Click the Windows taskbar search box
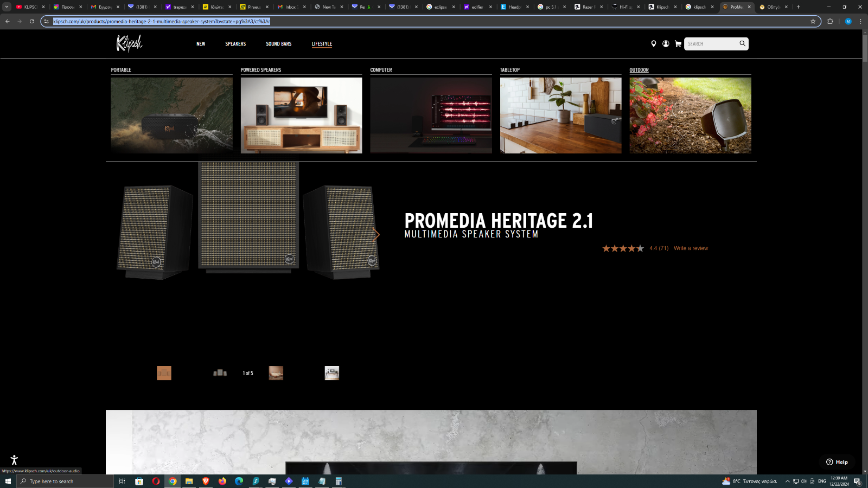The image size is (868, 488). pos(65,481)
